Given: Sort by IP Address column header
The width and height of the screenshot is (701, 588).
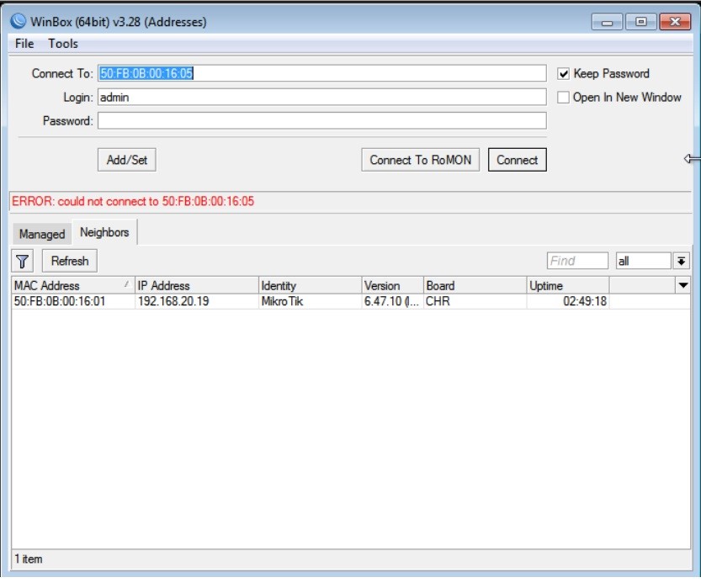Looking at the screenshot, I should [x=197, y=285].
